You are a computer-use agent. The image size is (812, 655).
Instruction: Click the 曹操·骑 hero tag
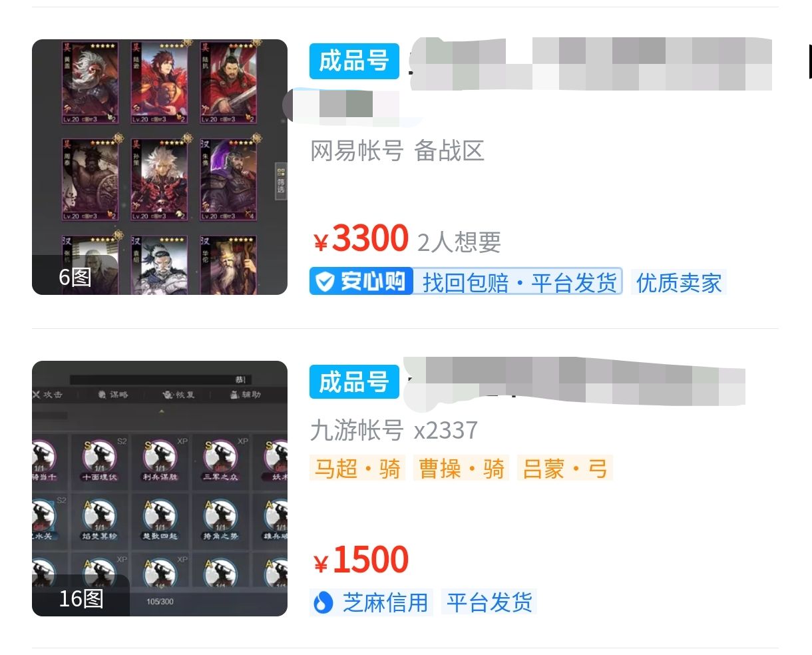(461, 468)
